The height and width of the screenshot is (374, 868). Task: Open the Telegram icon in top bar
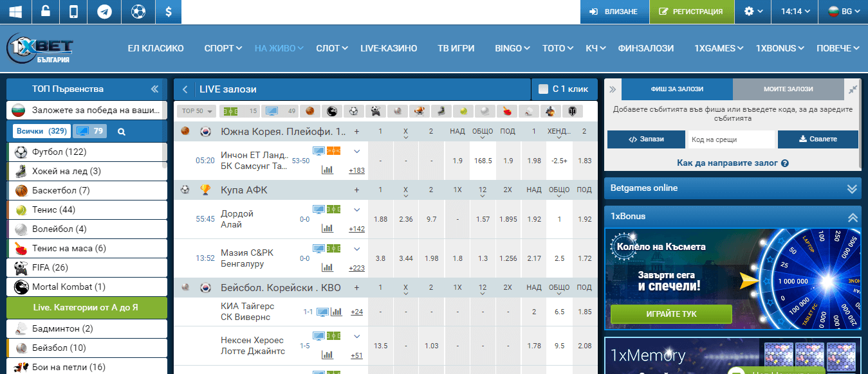[104, 12]
